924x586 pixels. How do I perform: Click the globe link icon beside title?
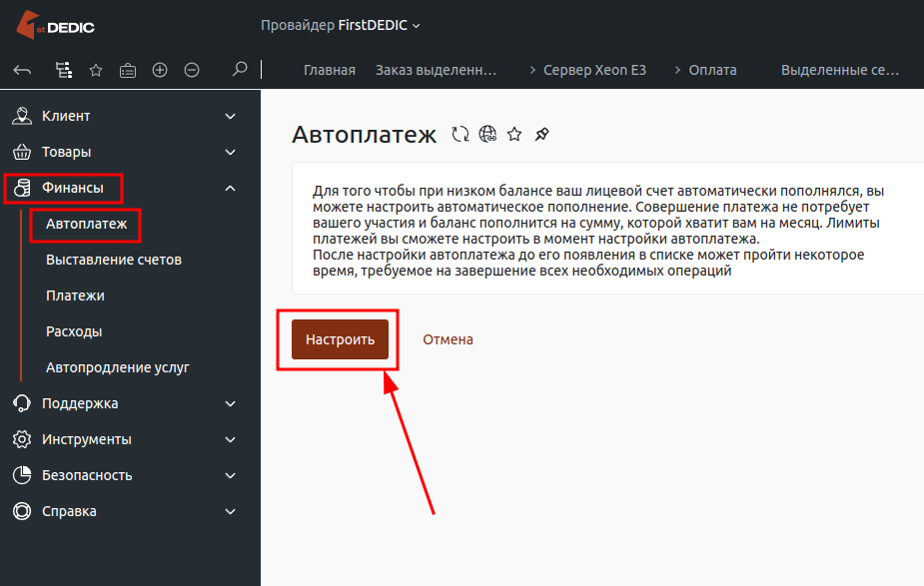(487, 135)
